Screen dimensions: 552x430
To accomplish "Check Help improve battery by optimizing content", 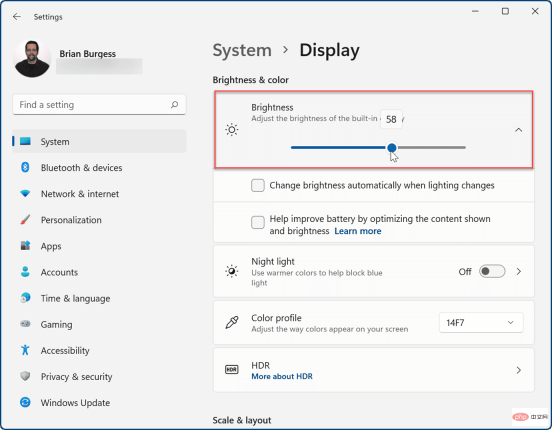I will pyautogui.click(x=258, y=222).
